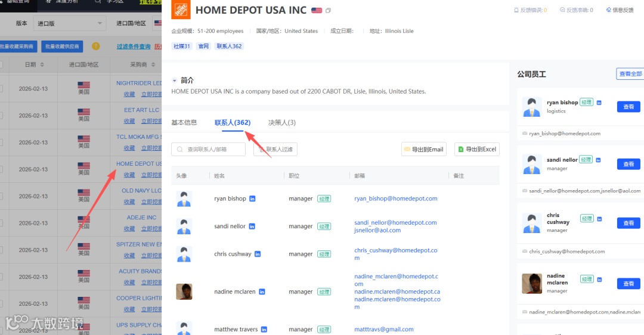Switch to the 决策人(3) tab
The image size is (644, 335).
coord(281,122)
